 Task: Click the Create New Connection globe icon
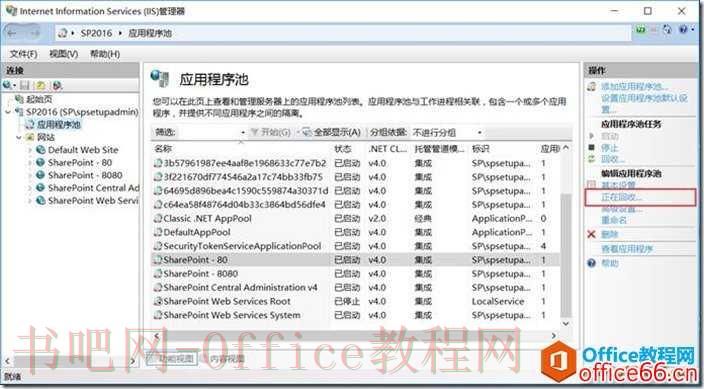(7, 85)
